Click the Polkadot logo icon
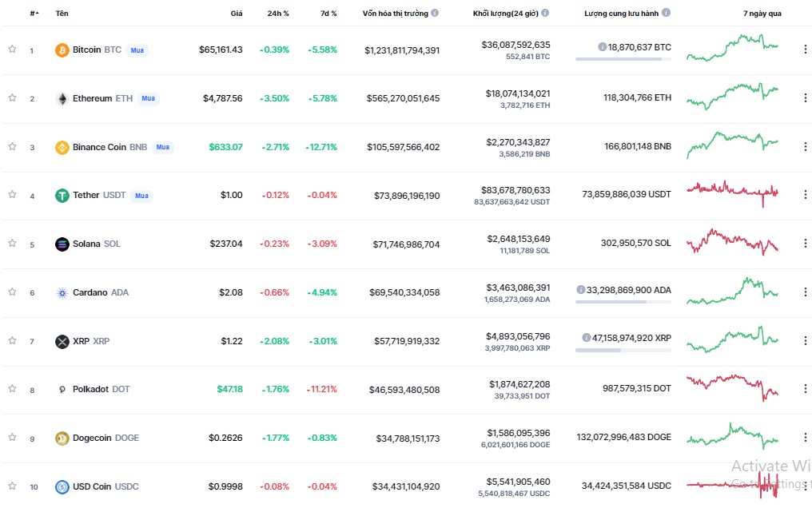The height and width of the screenshot is (508, 812). tap(62, 390)
